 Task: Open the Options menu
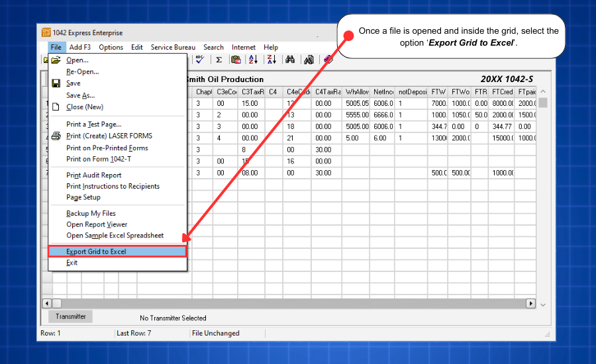111,47
